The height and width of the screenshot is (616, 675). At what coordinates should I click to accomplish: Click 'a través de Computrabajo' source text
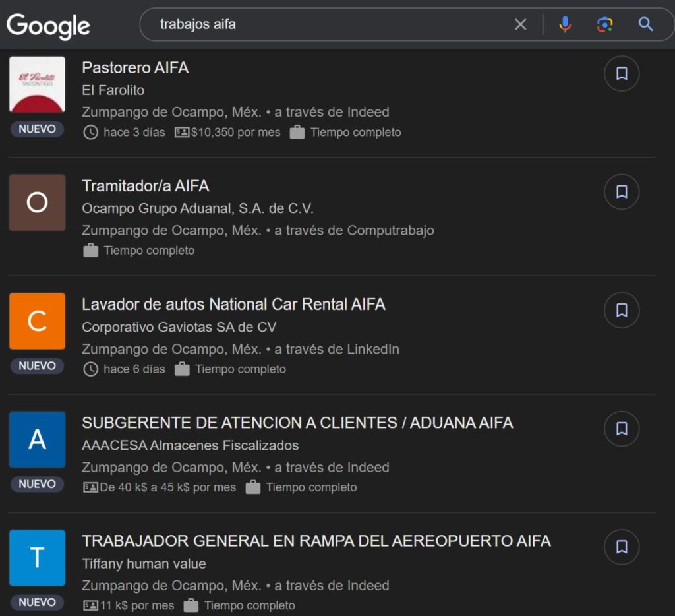(354, 230)
